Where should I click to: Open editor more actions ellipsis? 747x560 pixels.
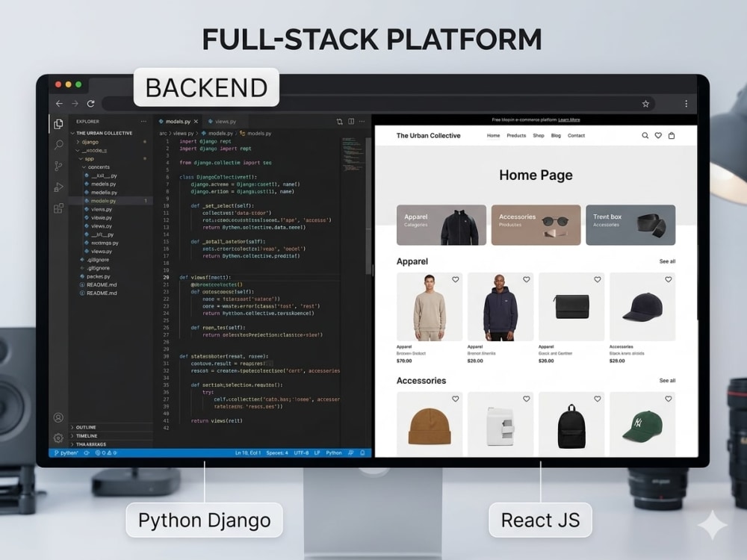pos(362,122)
